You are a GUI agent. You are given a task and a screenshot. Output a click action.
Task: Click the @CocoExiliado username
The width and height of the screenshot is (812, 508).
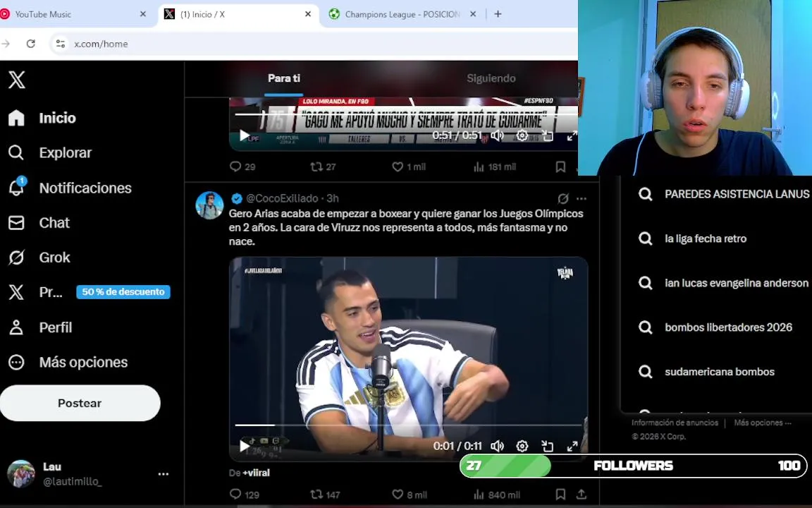click(282, 198)
